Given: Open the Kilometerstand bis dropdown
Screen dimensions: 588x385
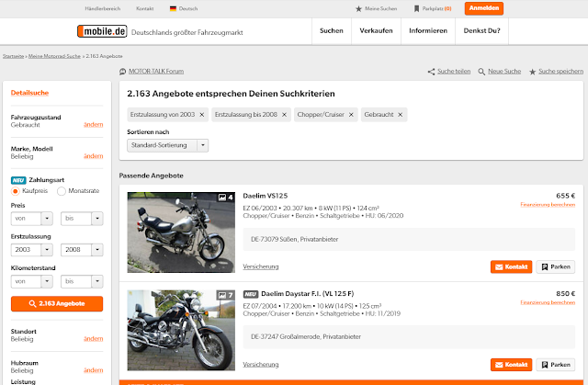Looking at the screenshot, I should (82, 281).
